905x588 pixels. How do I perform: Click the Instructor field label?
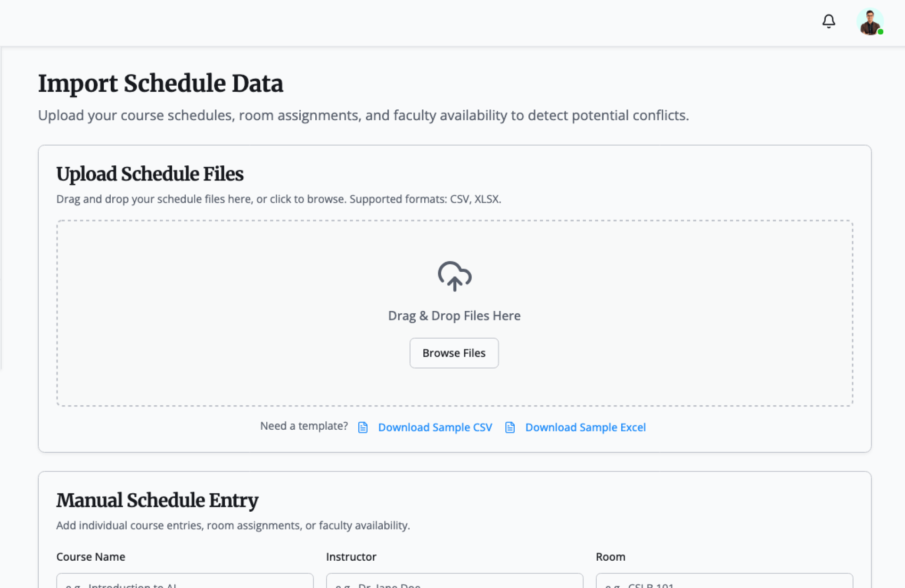(351, 557)
